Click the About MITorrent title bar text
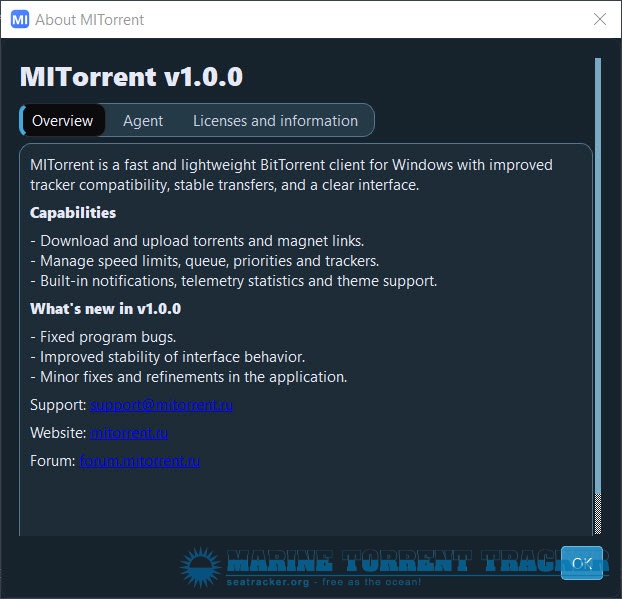This screenshot has width=622, height=599. [x=90, y=20]
